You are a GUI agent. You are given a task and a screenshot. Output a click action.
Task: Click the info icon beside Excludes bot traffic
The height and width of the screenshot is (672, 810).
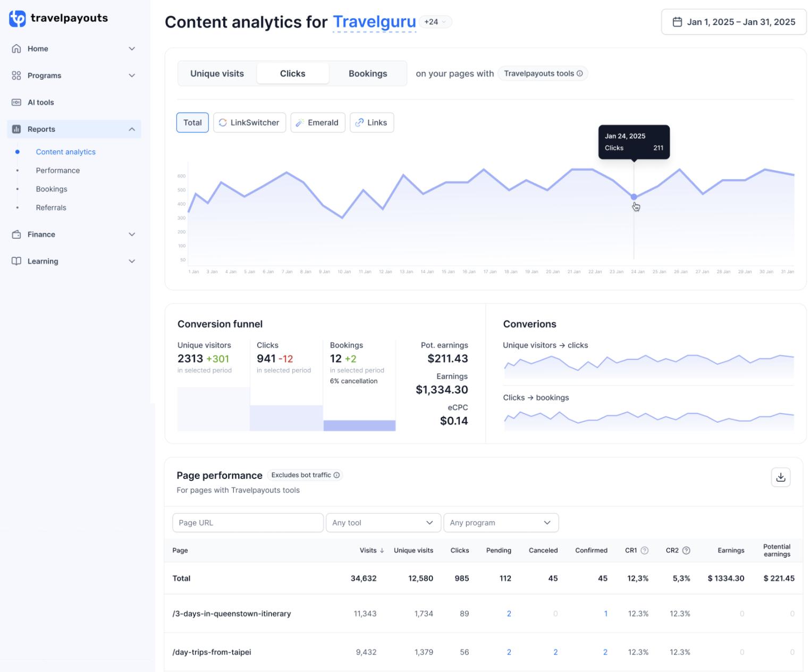[x=336, y=475]
